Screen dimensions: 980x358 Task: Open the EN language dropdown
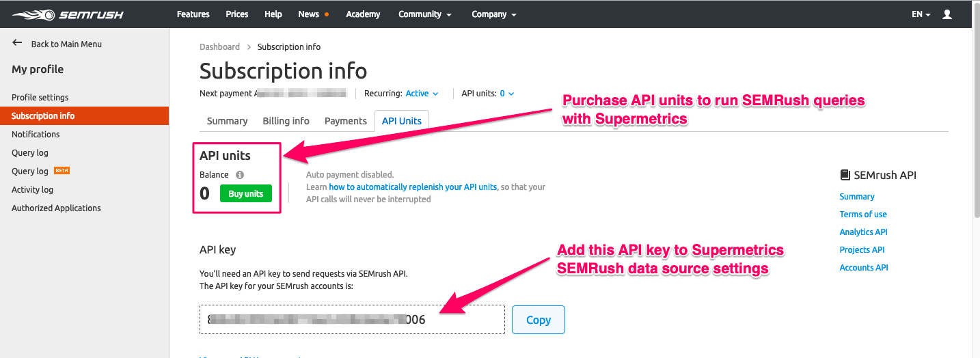[921, 14]
